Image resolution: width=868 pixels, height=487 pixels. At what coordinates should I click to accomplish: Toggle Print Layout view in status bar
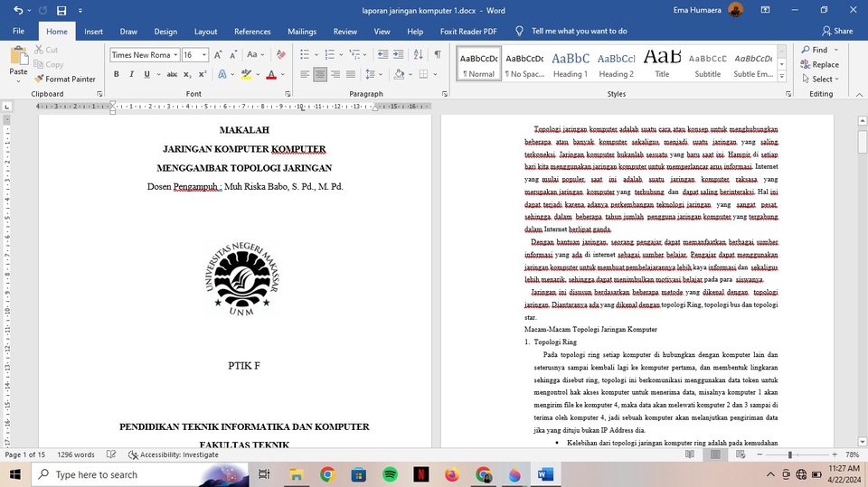715,454
